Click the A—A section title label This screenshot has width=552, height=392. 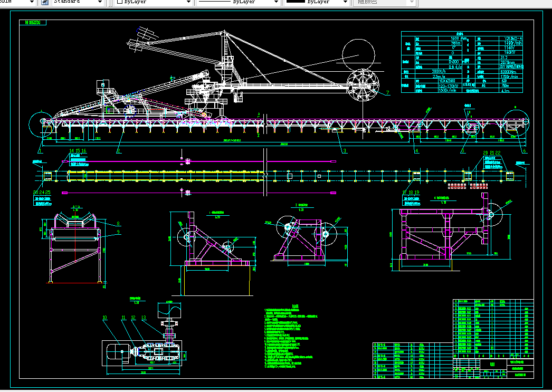click(77, 207)
